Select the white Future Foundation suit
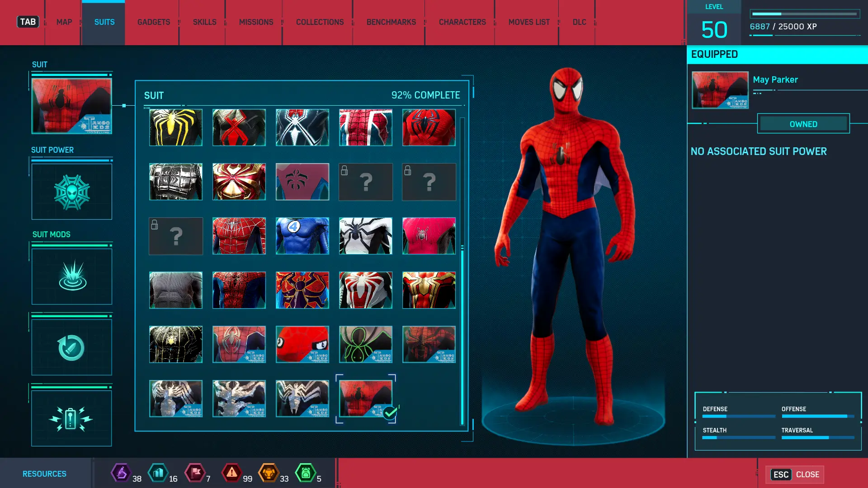 [x=366, y=236]
